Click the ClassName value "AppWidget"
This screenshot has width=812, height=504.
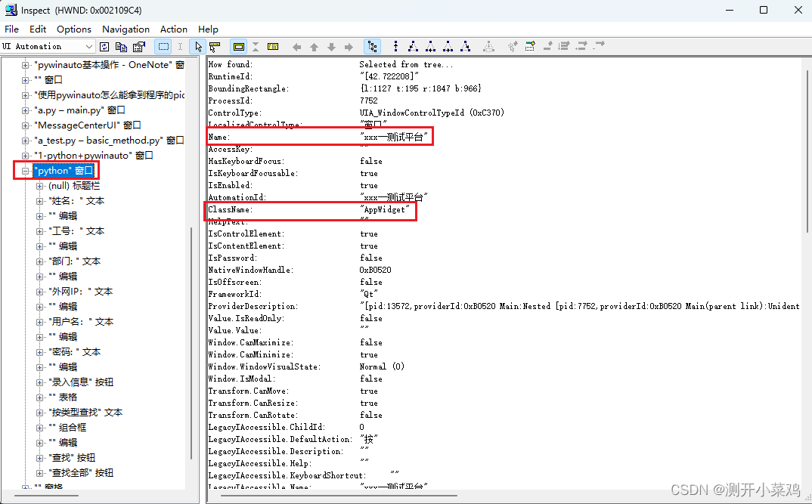385,209
